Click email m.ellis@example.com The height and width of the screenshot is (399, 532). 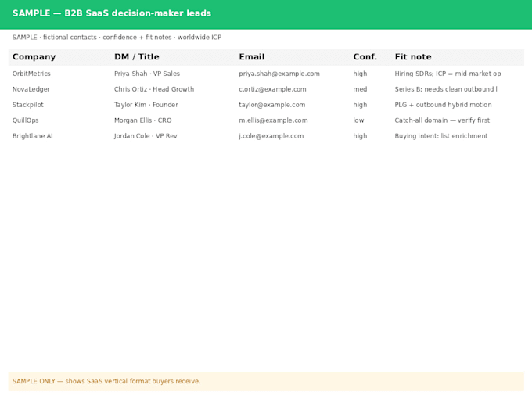point(273,120)
